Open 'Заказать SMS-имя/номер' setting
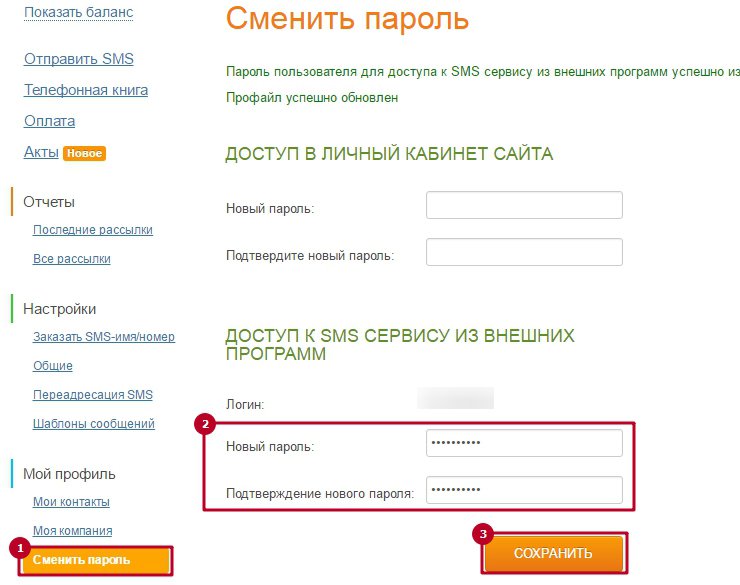740x585 pixels. [103, 337]
